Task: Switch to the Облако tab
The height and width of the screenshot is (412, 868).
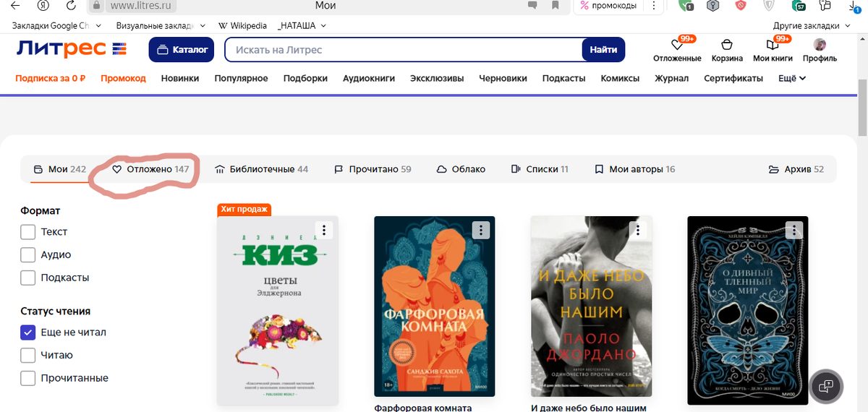Action: 461,169
